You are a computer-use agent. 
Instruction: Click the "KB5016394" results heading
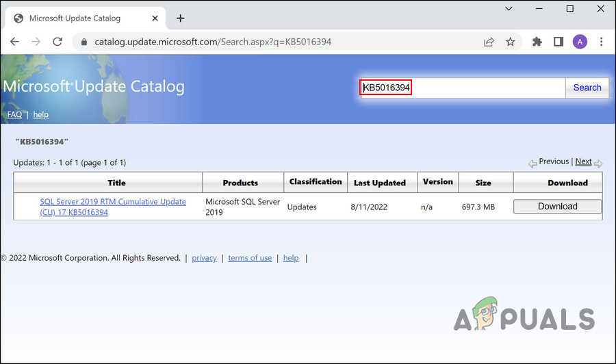click(42, 142)
